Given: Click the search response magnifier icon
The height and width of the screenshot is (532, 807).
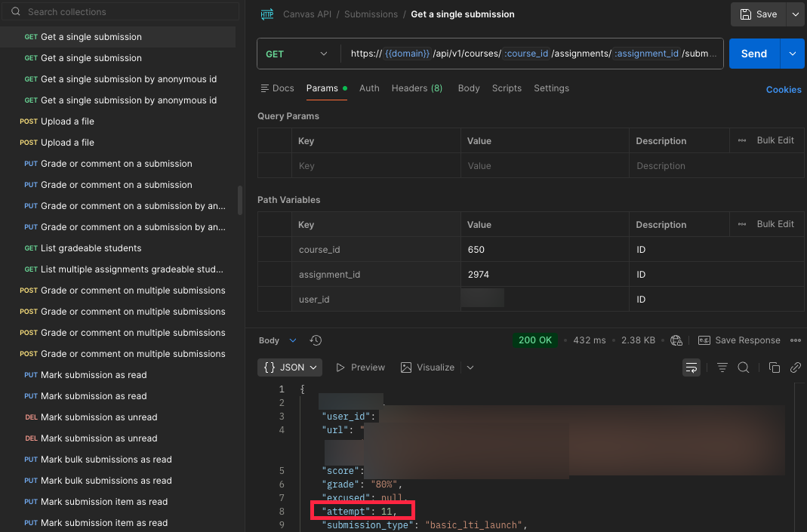Looking at the screenshot, I should pos(743,367).
